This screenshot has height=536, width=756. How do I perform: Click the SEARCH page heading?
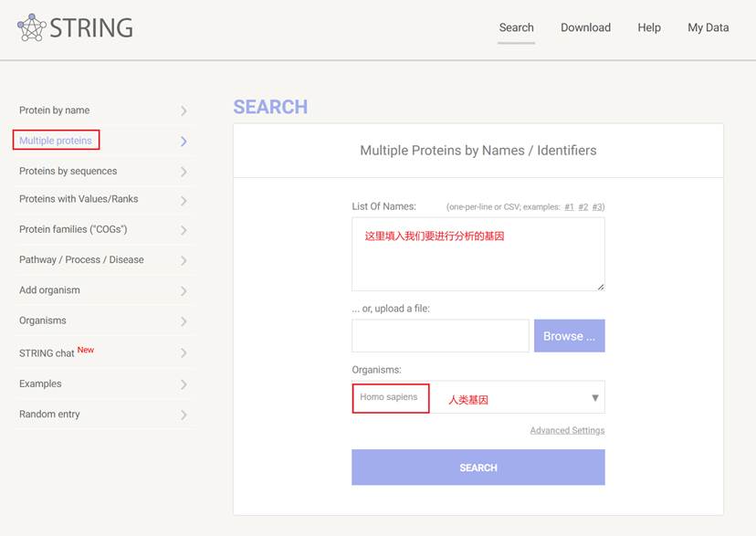(270, 107)
